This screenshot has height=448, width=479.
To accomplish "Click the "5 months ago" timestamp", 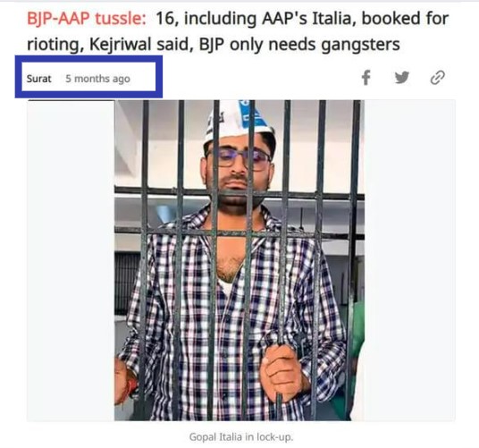I will [x=97, y=79].
